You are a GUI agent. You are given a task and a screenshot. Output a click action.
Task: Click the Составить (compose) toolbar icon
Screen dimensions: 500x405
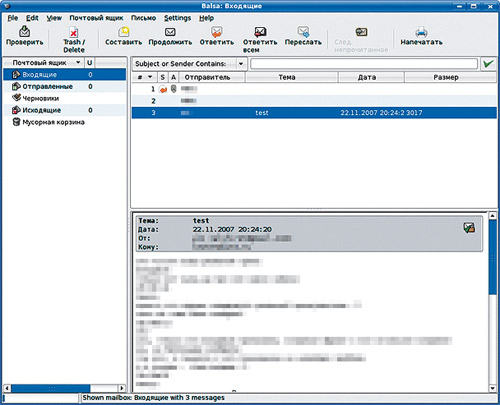tap(124, 32)
